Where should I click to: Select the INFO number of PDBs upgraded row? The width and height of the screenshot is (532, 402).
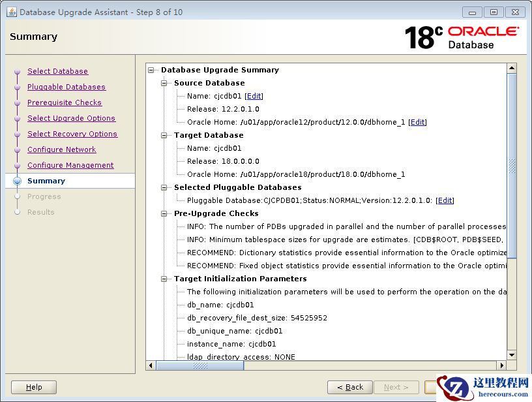[x=346, y=226]
